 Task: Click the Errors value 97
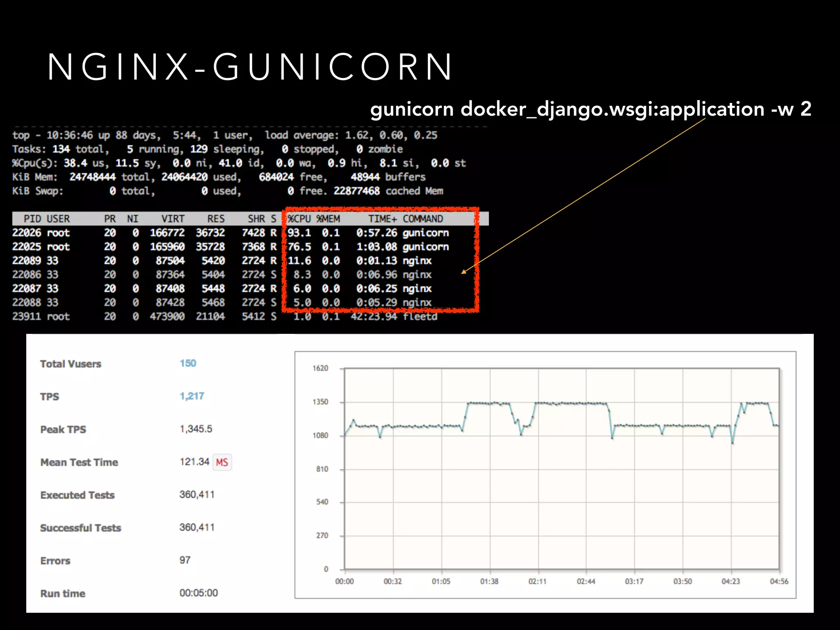click(x=185, y=560)
